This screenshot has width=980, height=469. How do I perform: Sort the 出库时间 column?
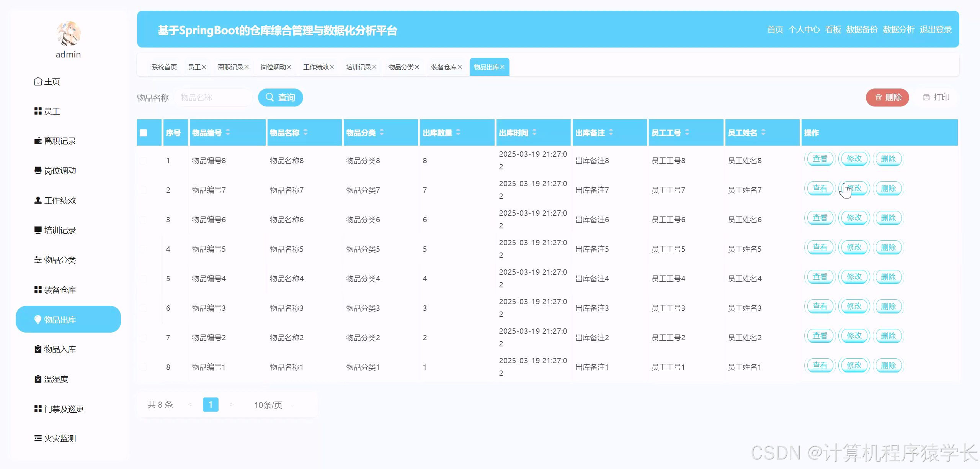[x=534, y=132]
